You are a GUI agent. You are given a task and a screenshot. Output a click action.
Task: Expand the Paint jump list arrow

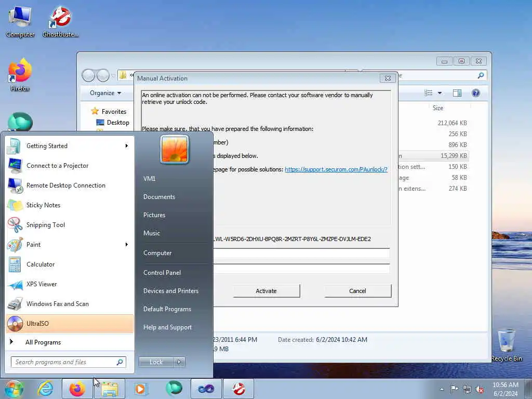(127, 245)
